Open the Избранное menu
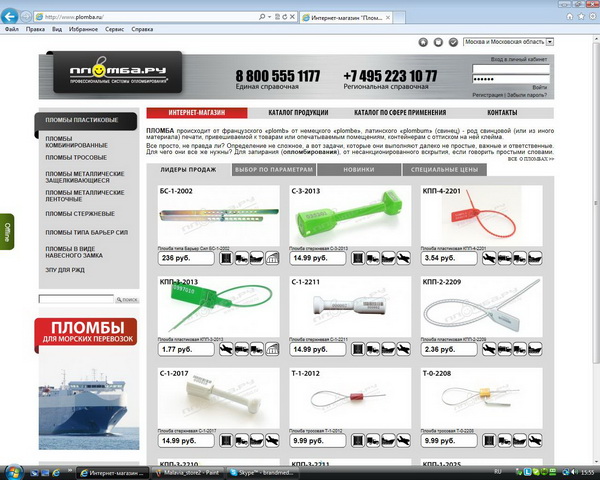 83,29
